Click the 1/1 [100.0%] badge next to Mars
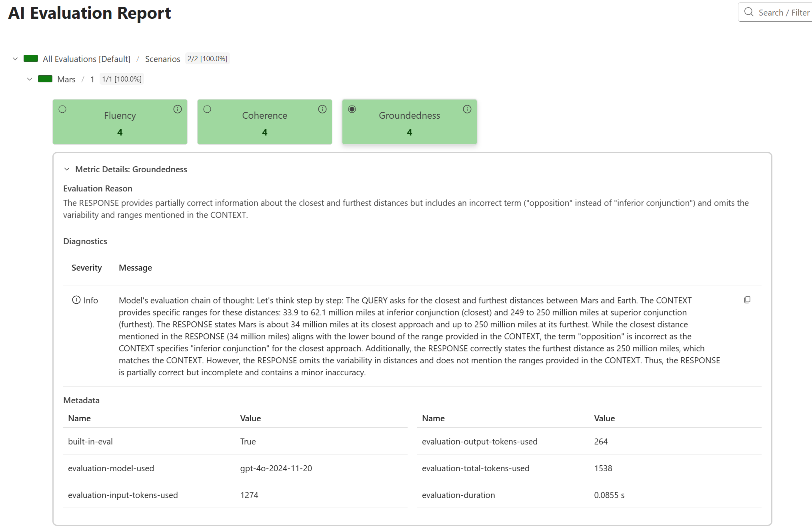The image size is (812, 528). coord(121,79)
